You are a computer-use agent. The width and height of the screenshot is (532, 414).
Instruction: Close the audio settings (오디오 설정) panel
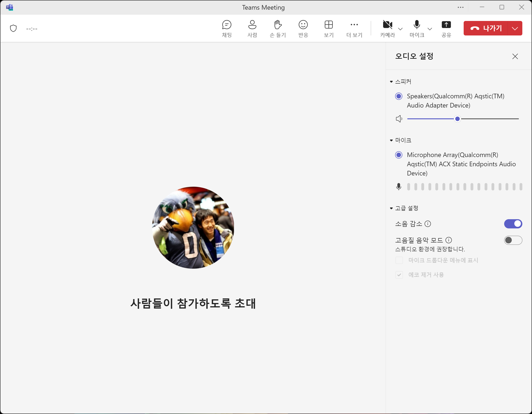click(x=515, y=56)
